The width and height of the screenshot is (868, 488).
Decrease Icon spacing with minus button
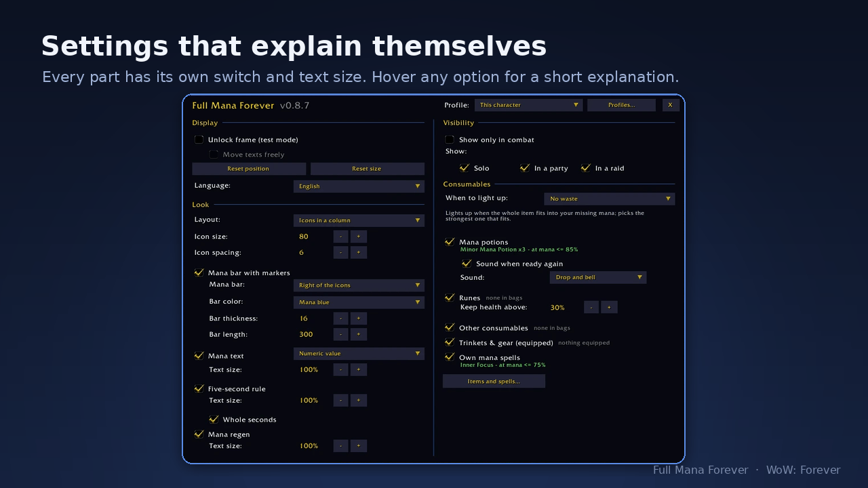pos(341,252)
